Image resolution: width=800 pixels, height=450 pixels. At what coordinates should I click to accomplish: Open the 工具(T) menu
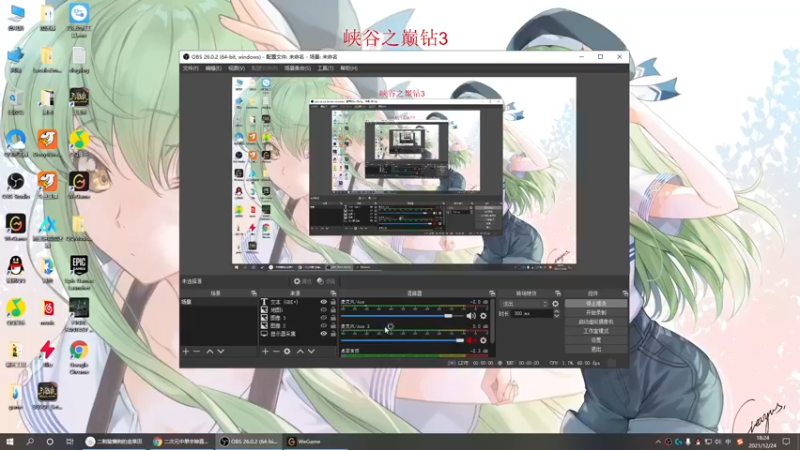[326, 68]
